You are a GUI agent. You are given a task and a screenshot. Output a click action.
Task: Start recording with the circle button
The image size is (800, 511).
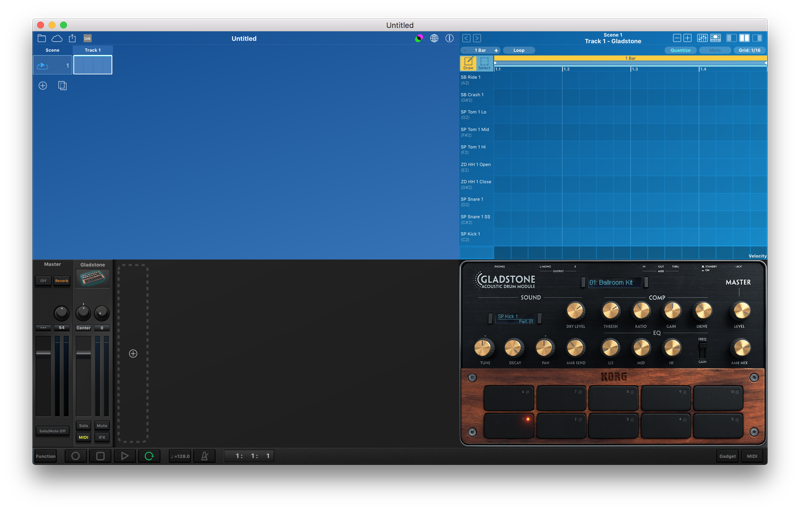[x=76, y=456]
